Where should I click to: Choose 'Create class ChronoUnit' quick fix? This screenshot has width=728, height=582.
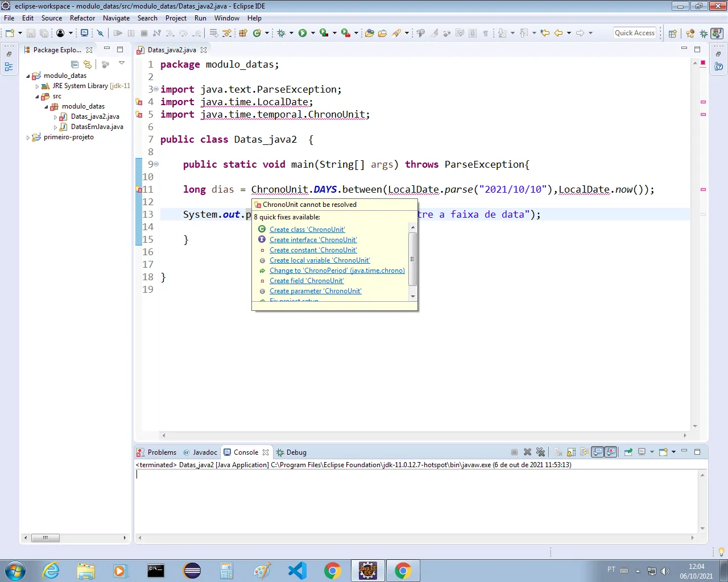coord(307,230)
